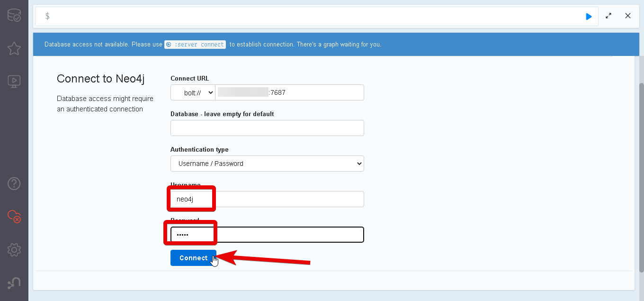Open the bolt:// protocol dropdown
Screen dimensions: 644x301
tap(193, 92)
